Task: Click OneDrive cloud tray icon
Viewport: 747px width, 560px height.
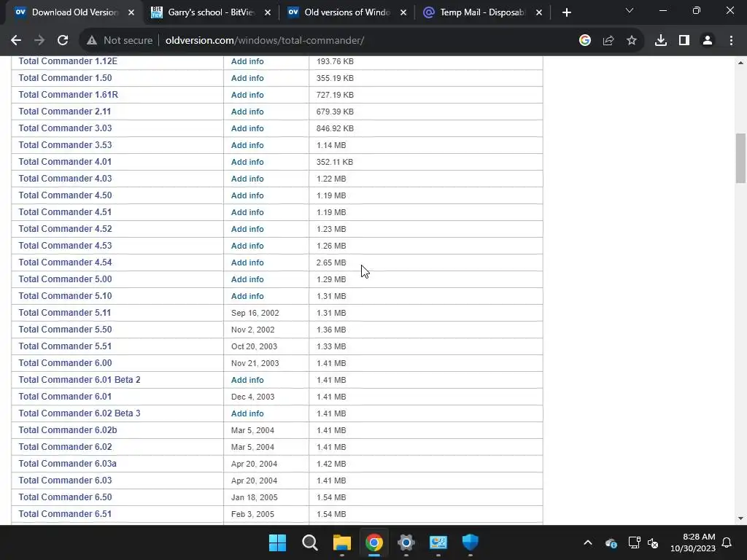Action: click(611, 542)
